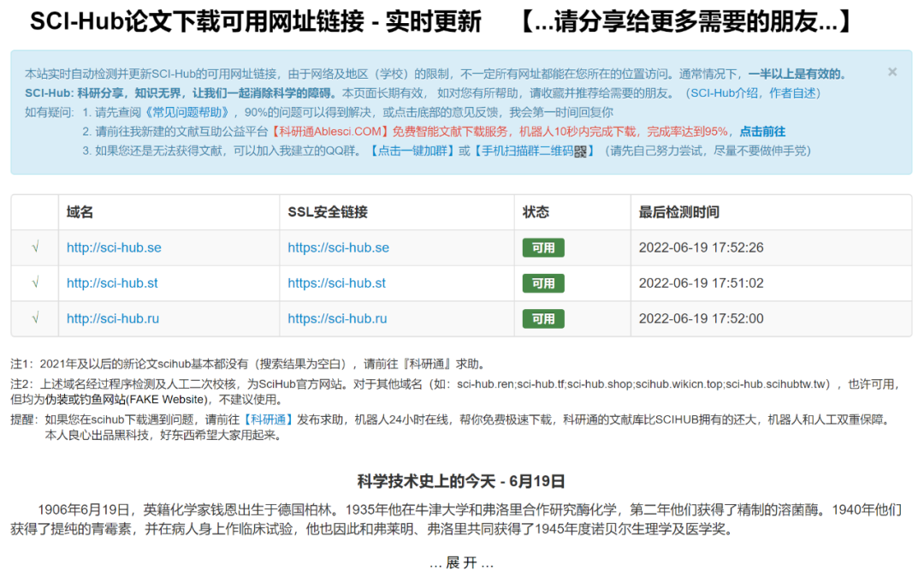Expand the history section via …展开…
This screenshot has height=583, width=924.
pos(461,563)
